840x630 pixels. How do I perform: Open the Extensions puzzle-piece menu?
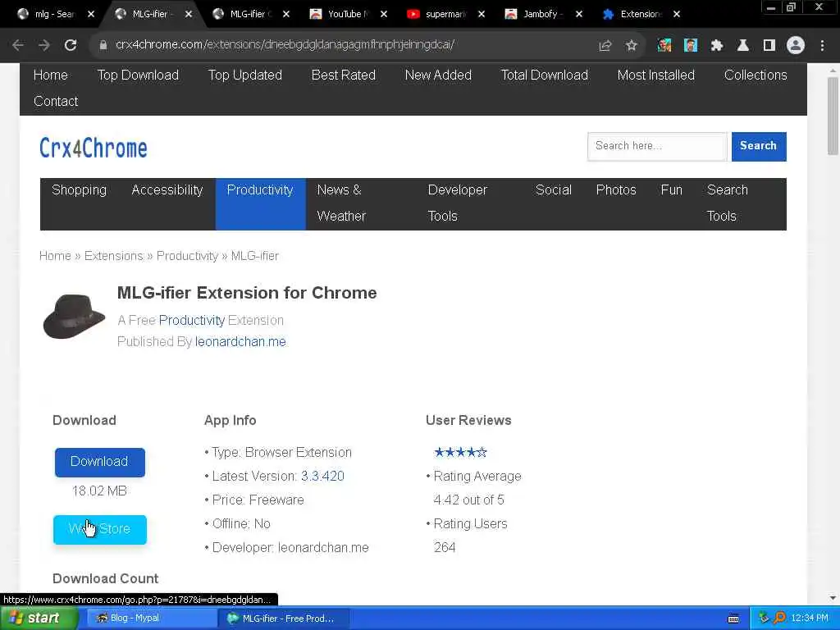click(717, 46)
